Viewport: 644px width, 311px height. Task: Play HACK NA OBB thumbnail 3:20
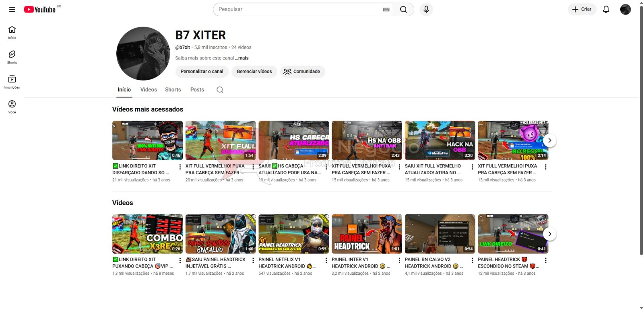click(440, 140)
